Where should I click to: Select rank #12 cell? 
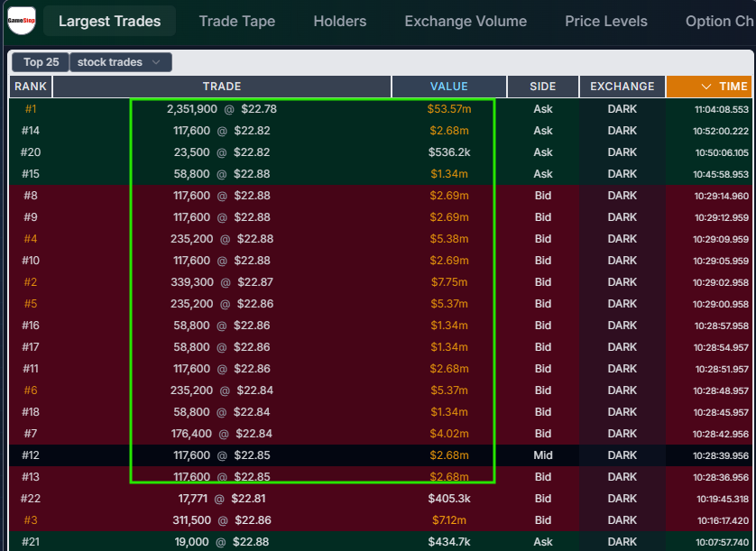(31, 455)
